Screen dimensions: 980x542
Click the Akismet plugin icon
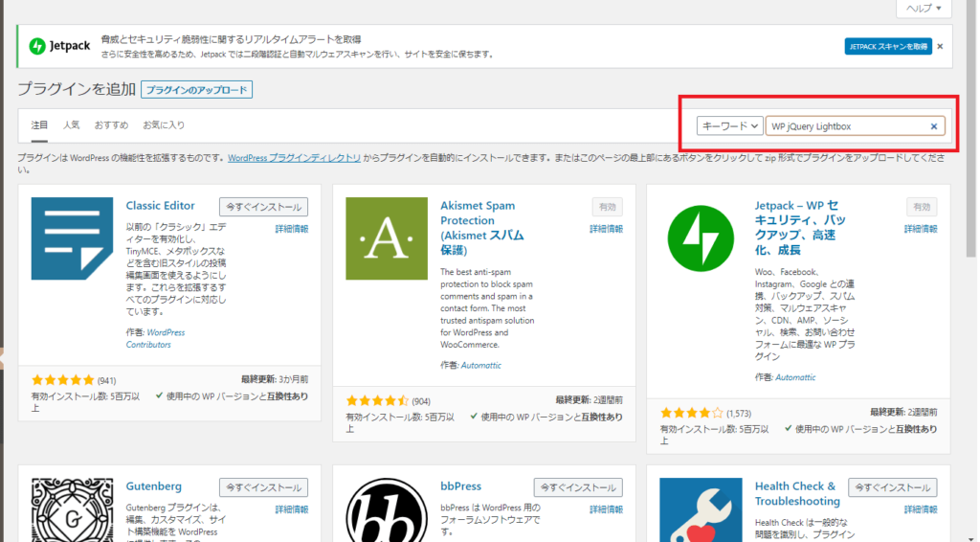[x=386, y=238]
